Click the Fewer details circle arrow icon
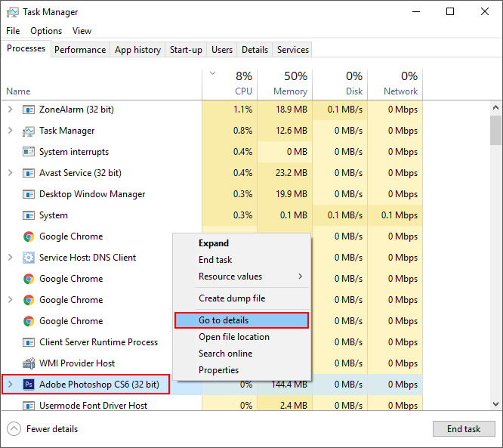The image size is (503, 448). pyautogui.click(x=14, y=429)
